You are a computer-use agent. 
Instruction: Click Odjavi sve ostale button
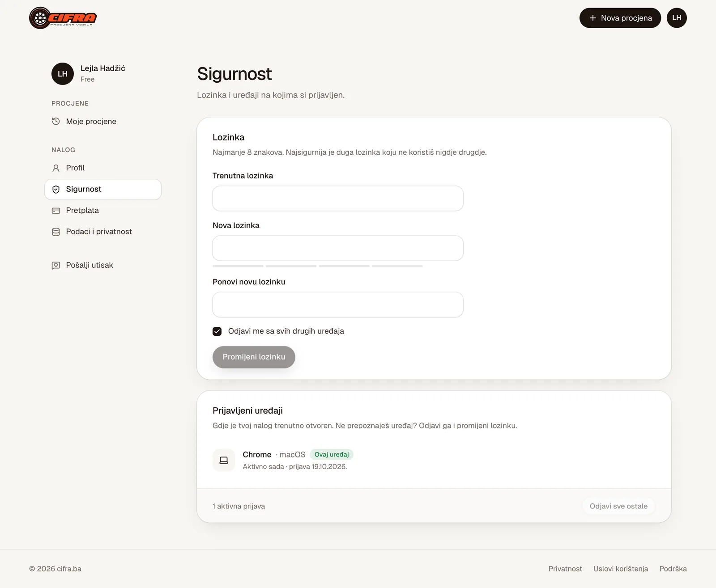tap(618, 506)
